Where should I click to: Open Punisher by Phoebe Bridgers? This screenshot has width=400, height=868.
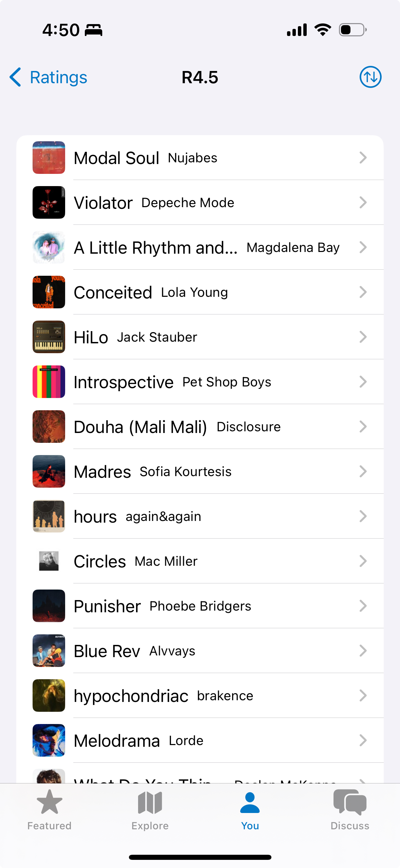pos(162,606)
